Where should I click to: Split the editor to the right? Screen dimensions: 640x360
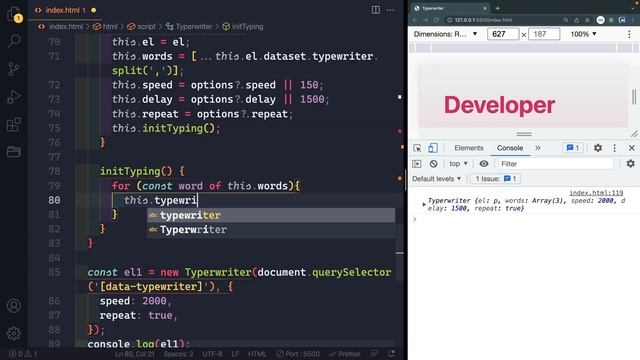click(x=376, y=10)
